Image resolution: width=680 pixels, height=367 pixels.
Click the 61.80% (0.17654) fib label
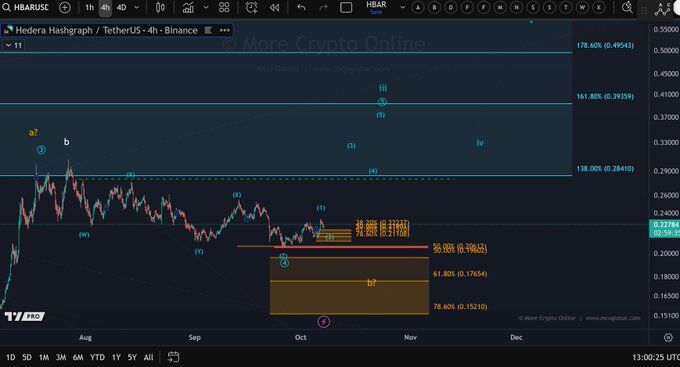tap(460, 274)
